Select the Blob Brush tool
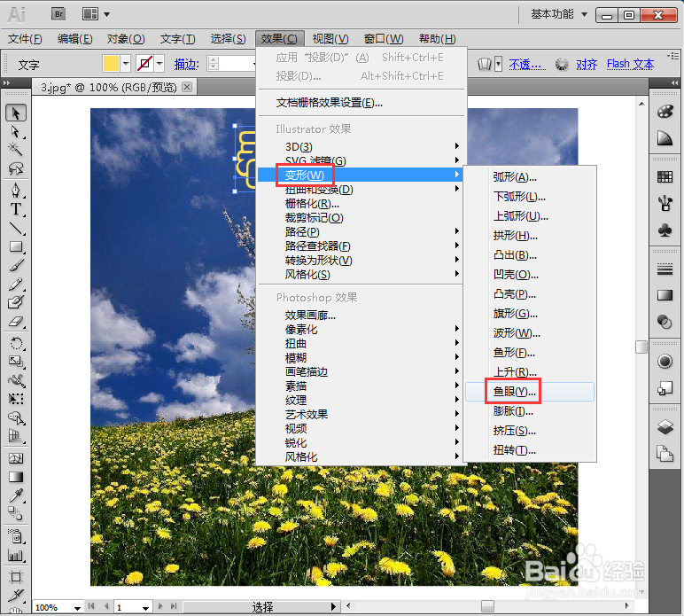Viewport: 684px width, 616px height. [16, 302]
